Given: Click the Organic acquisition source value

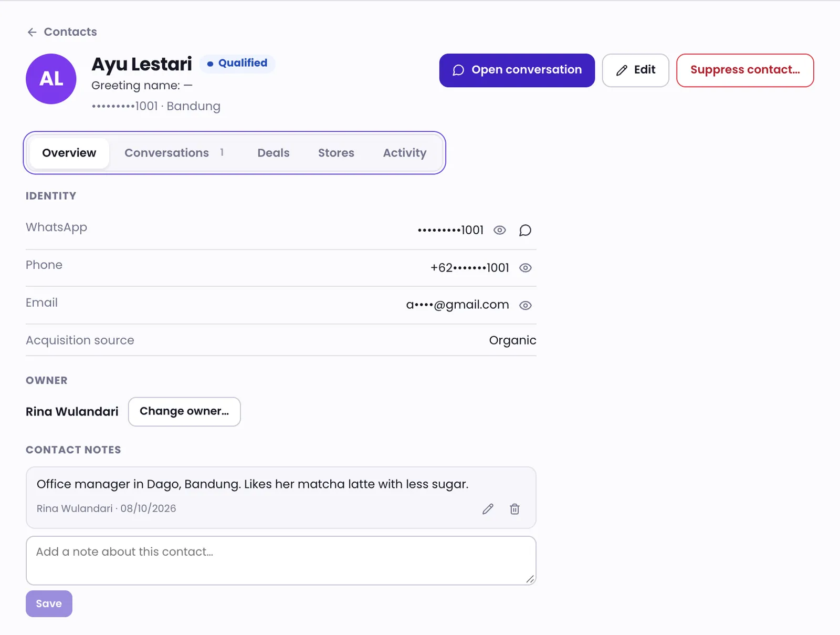Looking at the screenshot, I should [x=512, y=340].
